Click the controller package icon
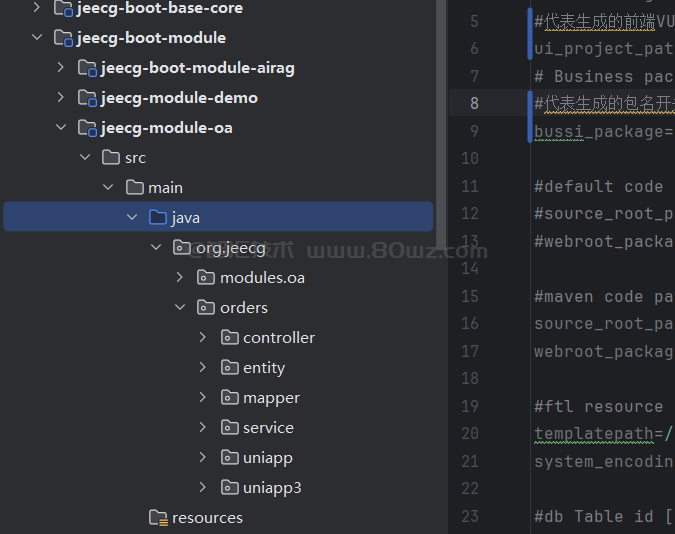The width and height of the screenshot is (675, 534). point(229,338)
